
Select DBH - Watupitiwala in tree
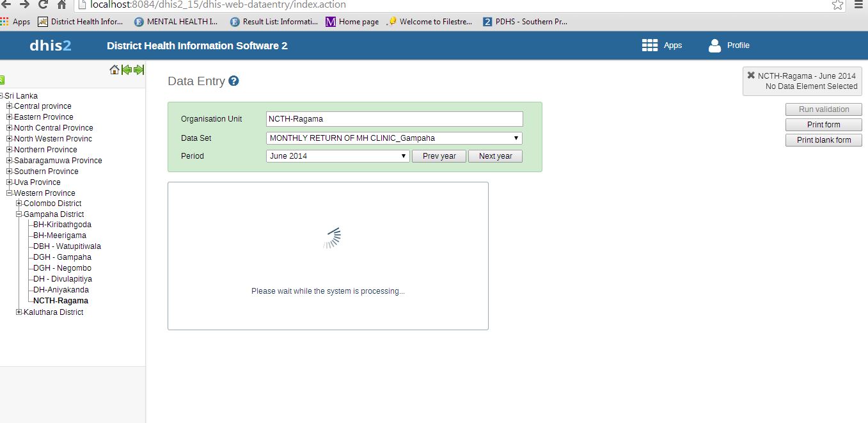[67, 246]
